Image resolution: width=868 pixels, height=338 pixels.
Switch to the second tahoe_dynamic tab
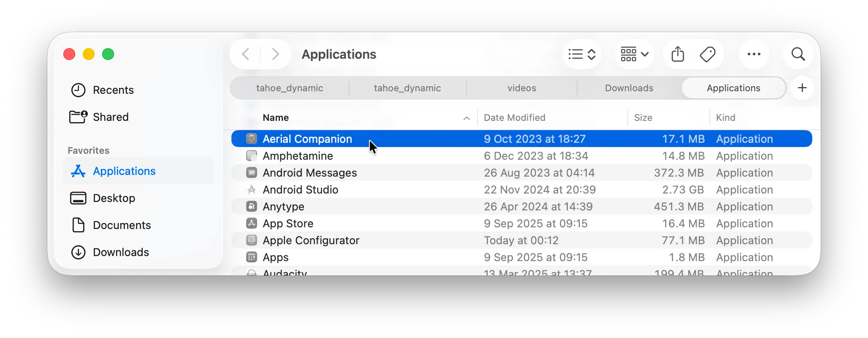pyautogui.click(x=407, y=88)
